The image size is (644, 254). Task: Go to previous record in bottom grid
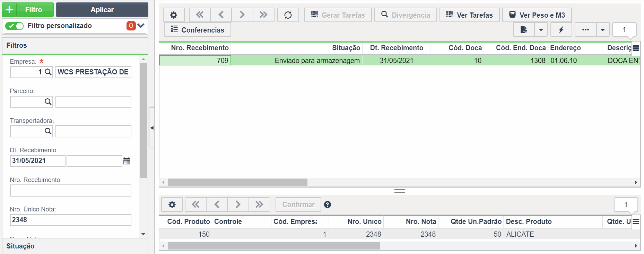coord(217,205)
